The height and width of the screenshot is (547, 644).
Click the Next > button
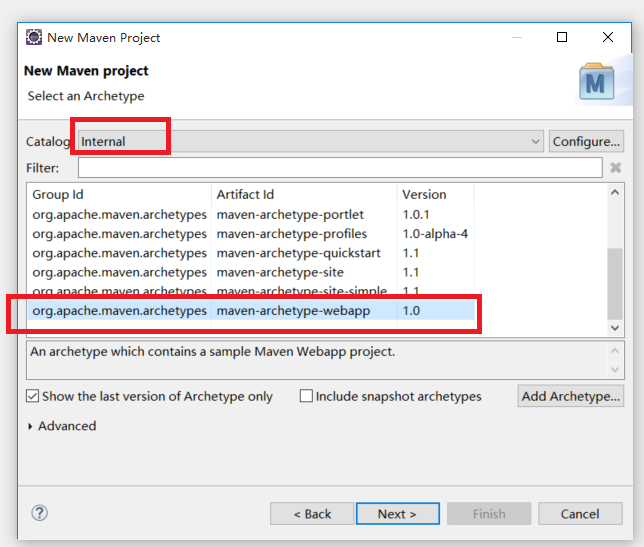[x=398, y=514]
